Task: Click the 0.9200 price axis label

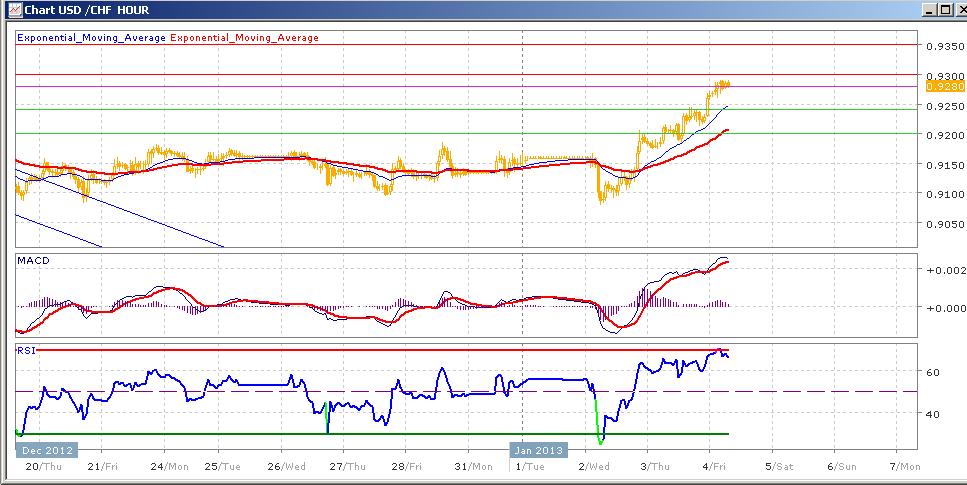Action: pos(945,135)
